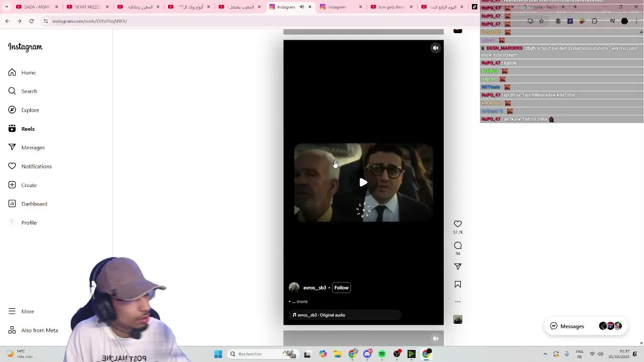
Task: Open the Home icon in Instagram sidebar
Action: [x=12, y=72]
